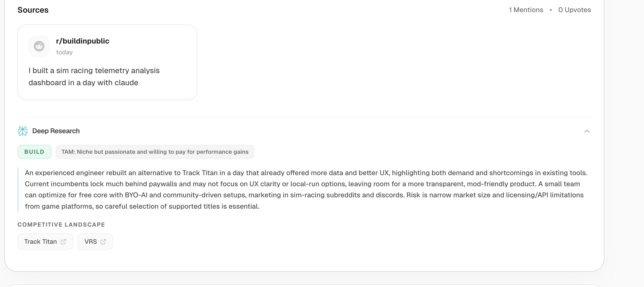This screenshot has width=644, height=287.
Task: Open the r/buildinpublic subreddit name
Action: (x=82, y=41)
